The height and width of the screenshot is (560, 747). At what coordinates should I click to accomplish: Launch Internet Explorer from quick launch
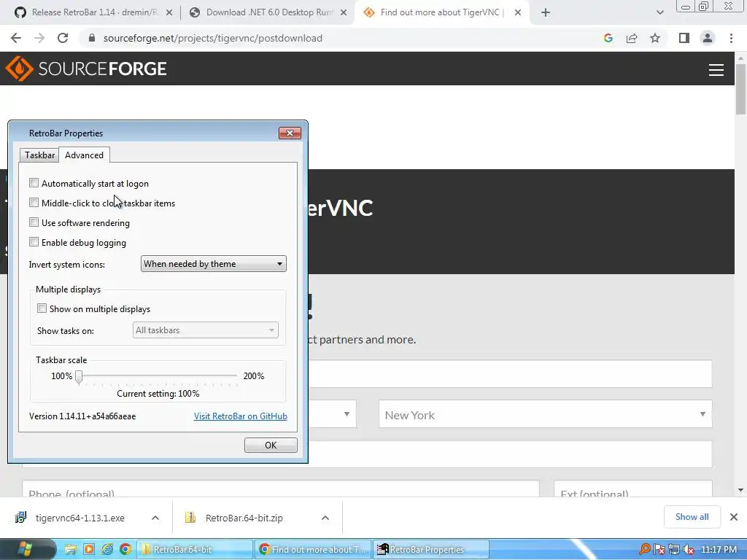(107, 550)
